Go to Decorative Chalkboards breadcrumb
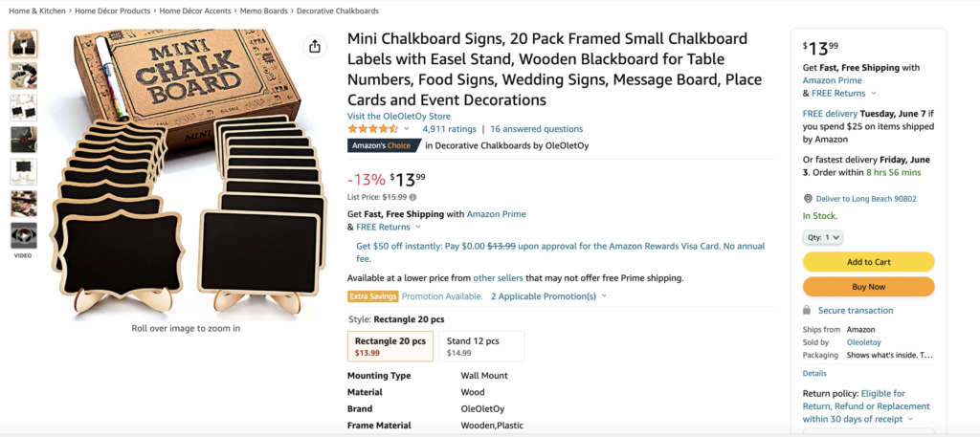Image resolution: width=980 pixels, height=437 pixels. coord(337,11)
